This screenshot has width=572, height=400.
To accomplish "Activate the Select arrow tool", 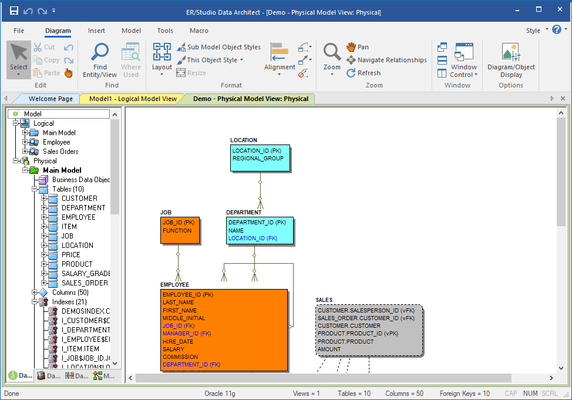I will [18, 59].
